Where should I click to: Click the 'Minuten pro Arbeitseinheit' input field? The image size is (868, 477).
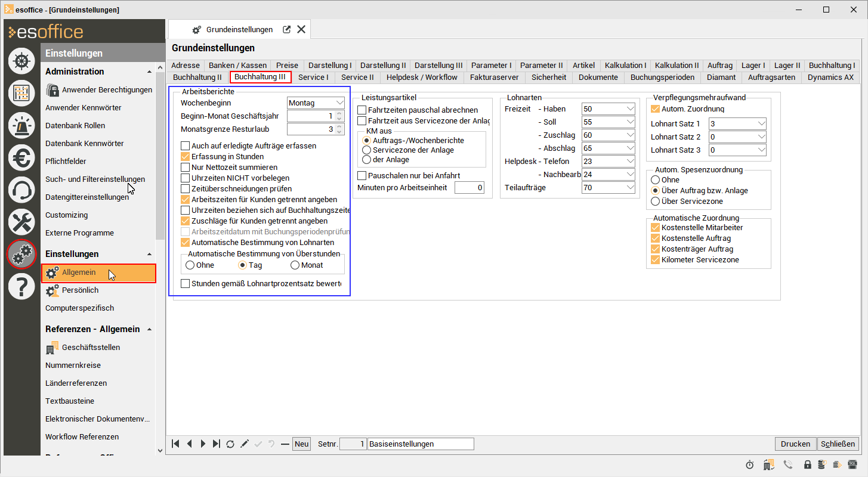[x=469, y=188]
